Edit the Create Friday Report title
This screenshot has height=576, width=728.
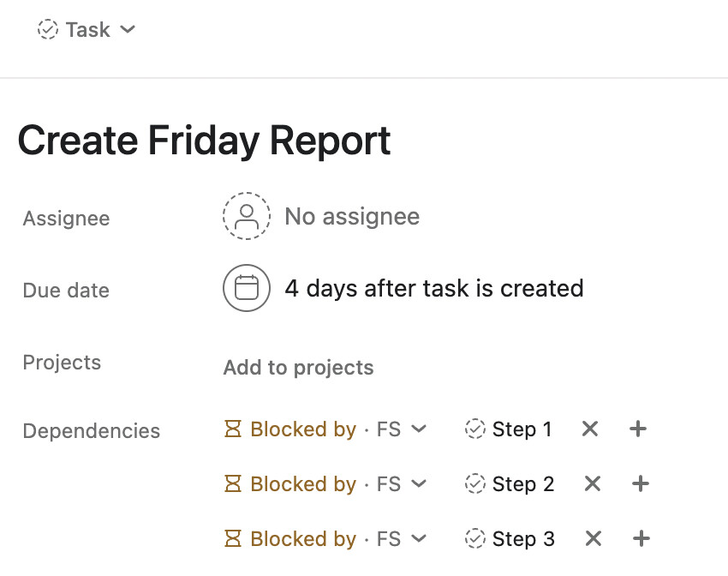coord(204,141)
